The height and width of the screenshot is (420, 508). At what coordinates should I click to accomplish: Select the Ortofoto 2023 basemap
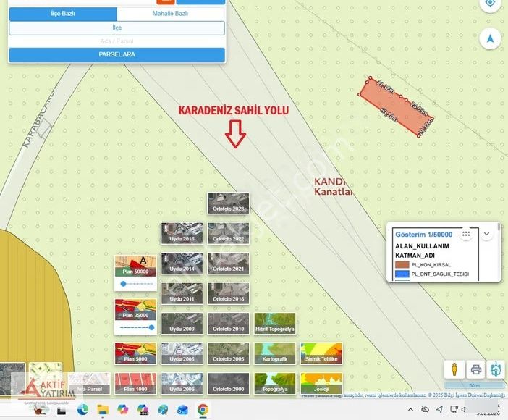(229, 203)
